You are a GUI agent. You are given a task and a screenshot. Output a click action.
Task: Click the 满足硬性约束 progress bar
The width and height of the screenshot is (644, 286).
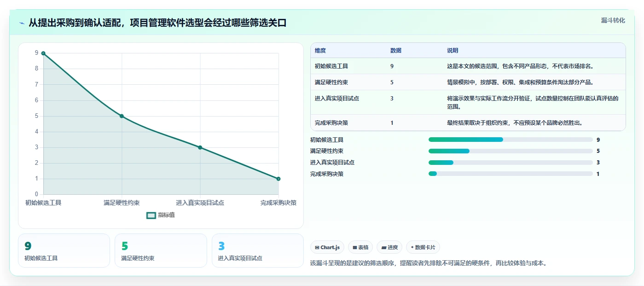[x=511, y=151]
